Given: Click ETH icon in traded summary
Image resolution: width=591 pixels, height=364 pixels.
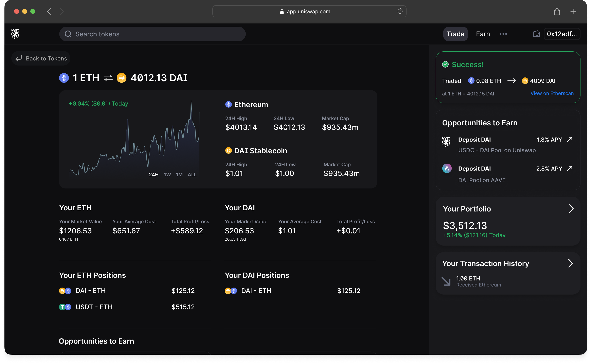Looking at the screenshot, I should (x=471, y=81).
